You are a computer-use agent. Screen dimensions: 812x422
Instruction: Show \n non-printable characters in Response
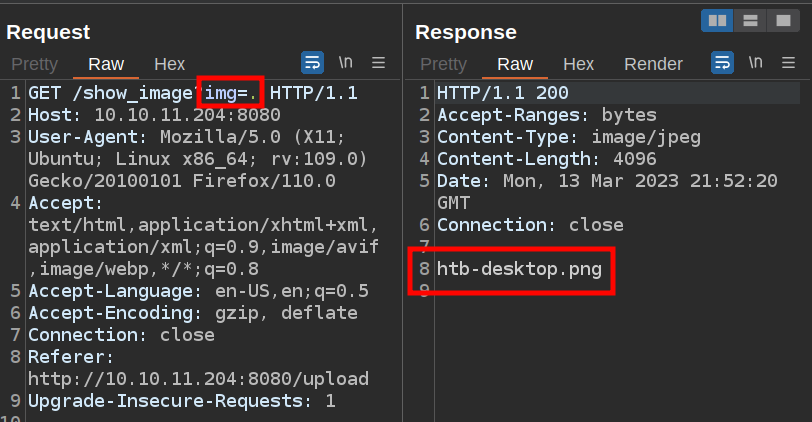coord(755,63)
